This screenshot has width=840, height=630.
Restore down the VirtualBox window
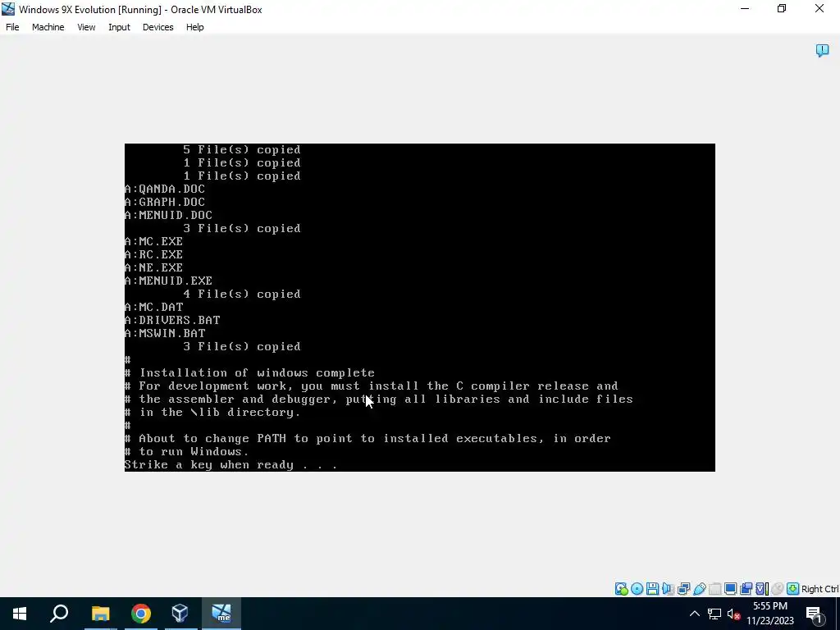[782, 8]
